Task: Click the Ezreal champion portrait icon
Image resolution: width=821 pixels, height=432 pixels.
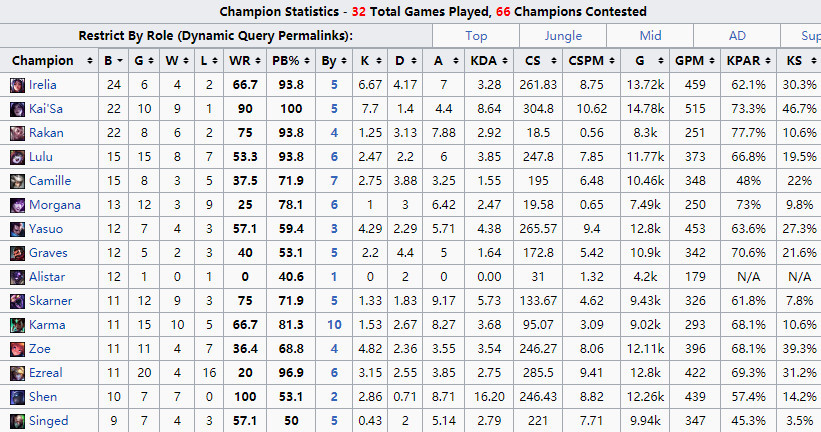Action: click(18, 373)
